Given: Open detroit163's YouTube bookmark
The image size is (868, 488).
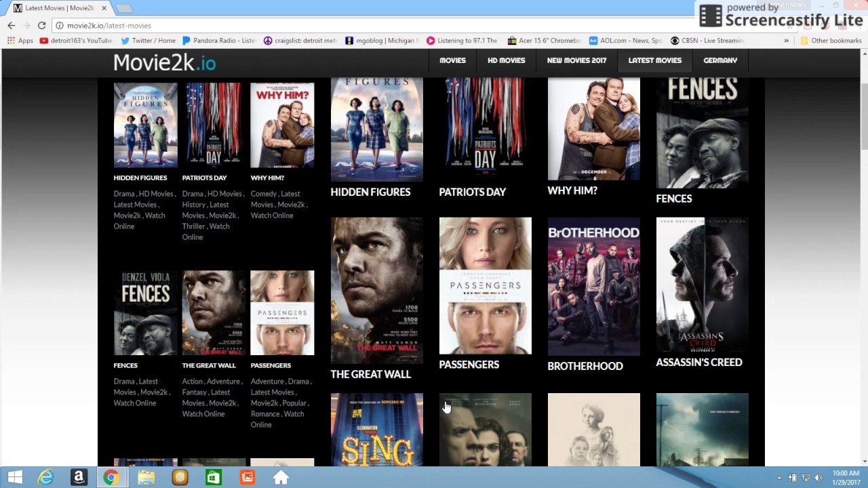Looking at the screenshot, I should pos(75,41).
